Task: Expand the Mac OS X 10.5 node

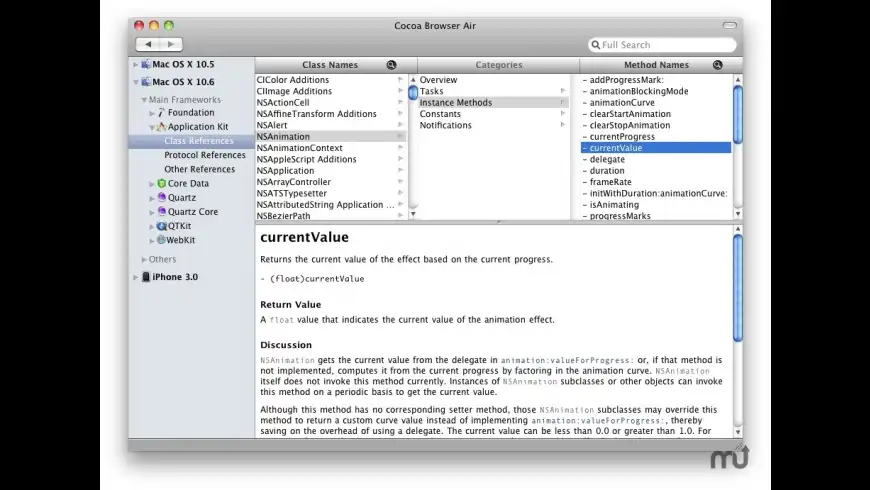Action: 135,64
